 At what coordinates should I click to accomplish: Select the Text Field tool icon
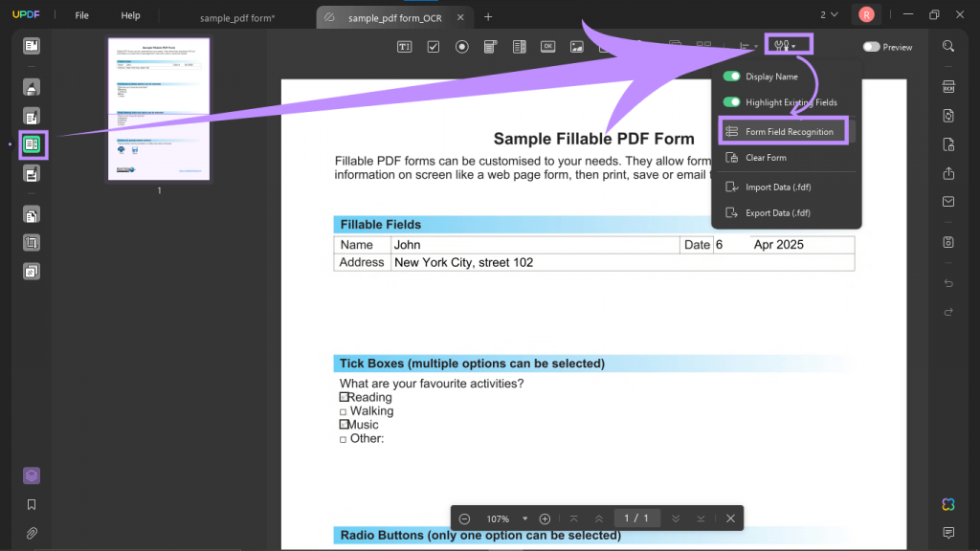click(405, 47)
